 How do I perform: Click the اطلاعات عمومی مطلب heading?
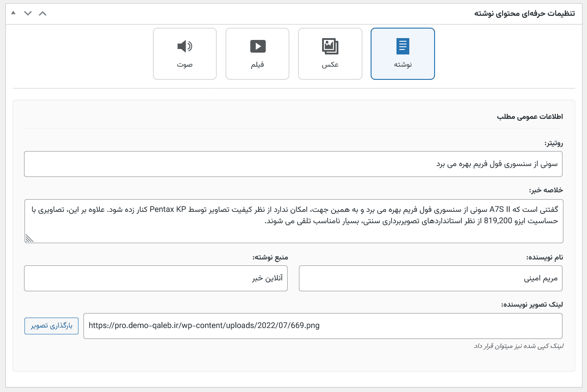tap(530, 117)
